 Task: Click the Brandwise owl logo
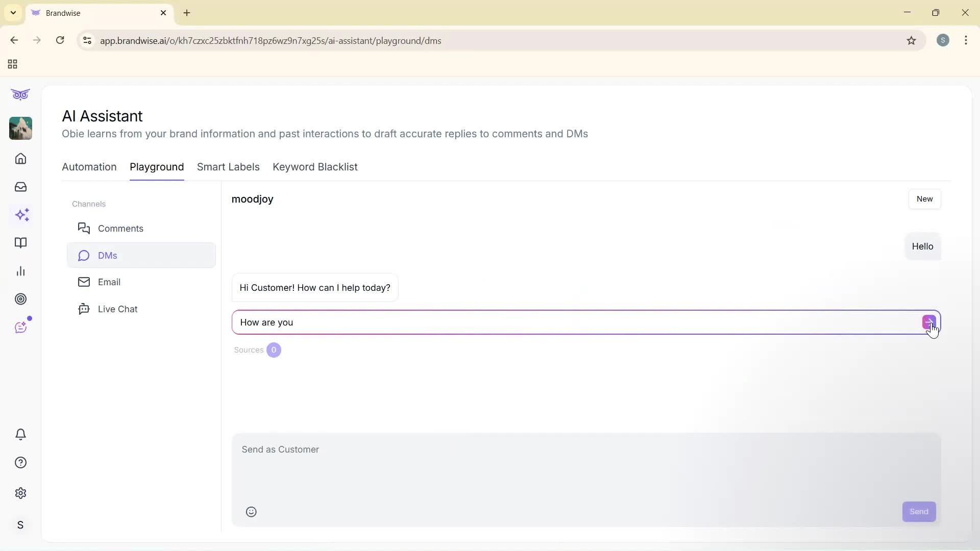click(x=20, y=94)
